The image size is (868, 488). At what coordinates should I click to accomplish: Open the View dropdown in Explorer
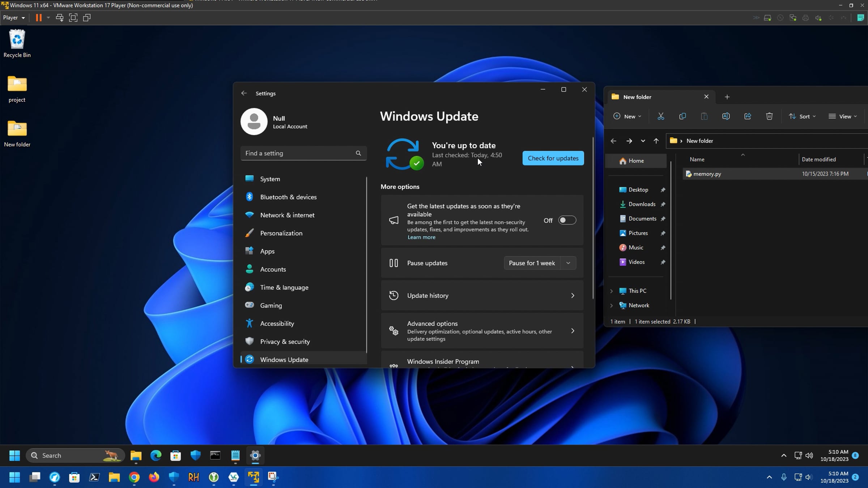coord(843,116)
